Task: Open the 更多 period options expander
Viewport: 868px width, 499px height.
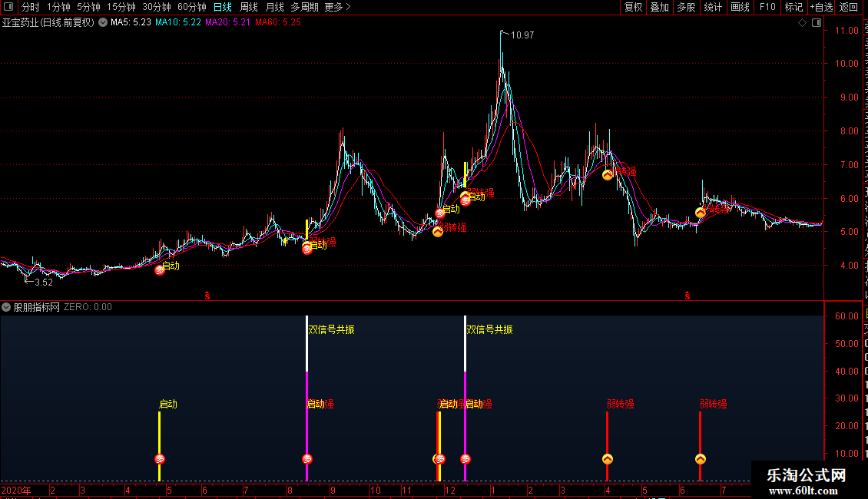Action: pyautogui.click(x=337, y=7)
